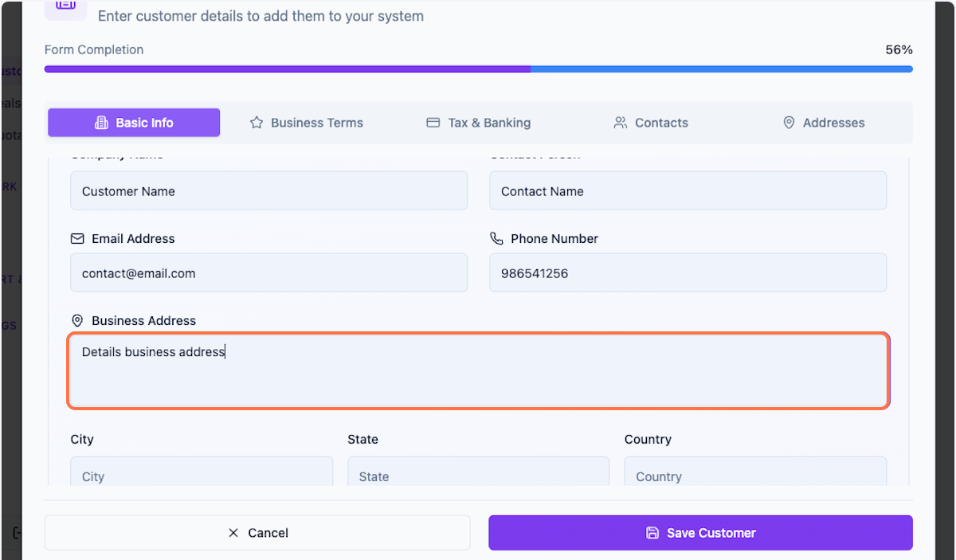Image resolution: width=956 pixels, height=560 pixels.
Task: Open the Tax & Banking tab
Action: (478, 122)
